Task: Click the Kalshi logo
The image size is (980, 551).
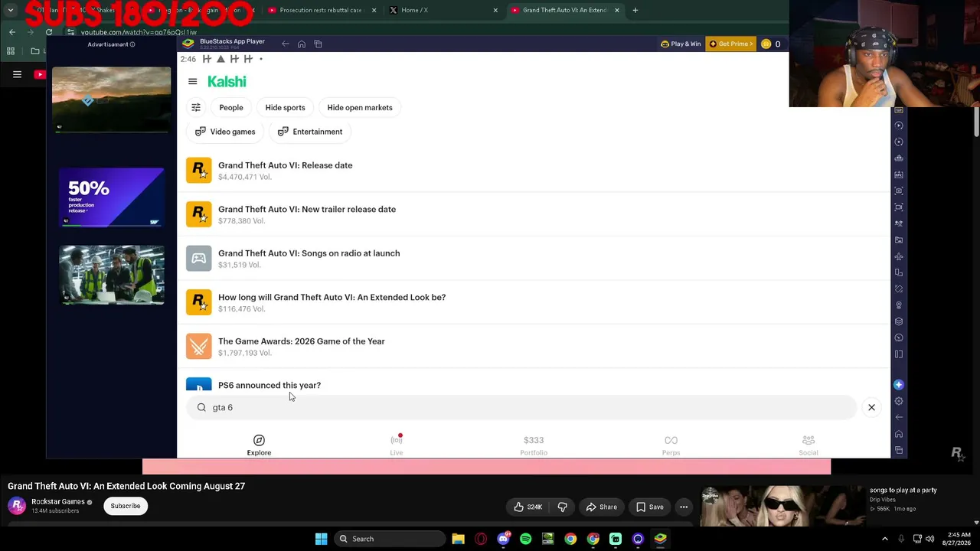Action: [227, 82]
